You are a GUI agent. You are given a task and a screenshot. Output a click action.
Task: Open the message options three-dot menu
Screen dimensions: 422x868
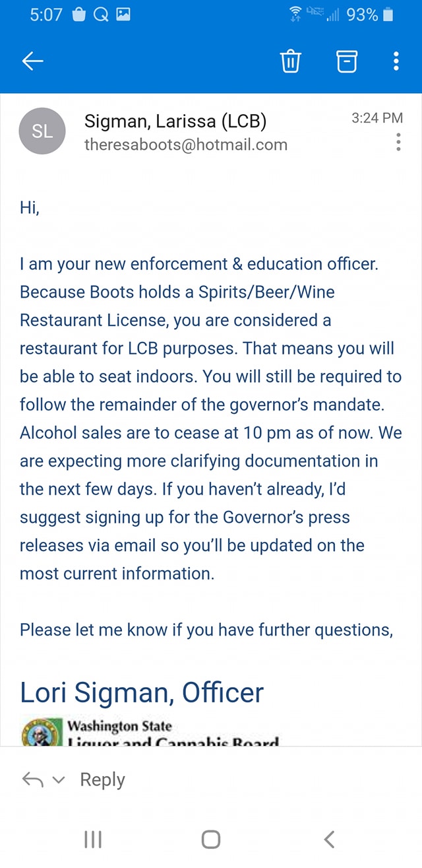398,142
